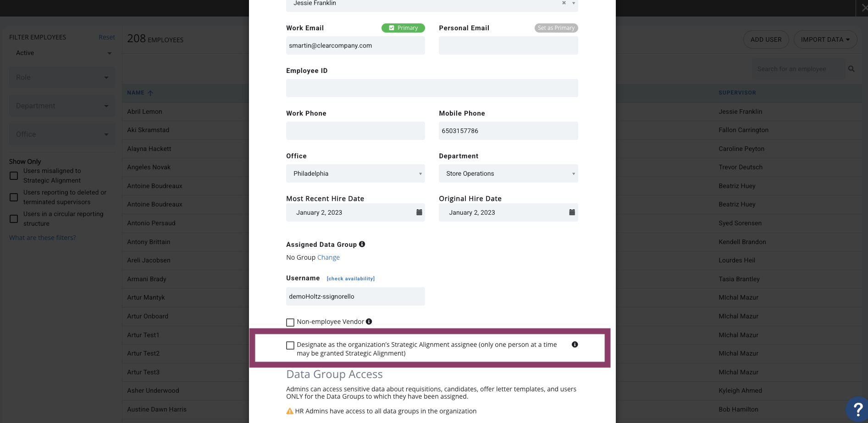
Task: Click the Non-employee Vendor info icon
Action: click(369, 322)
